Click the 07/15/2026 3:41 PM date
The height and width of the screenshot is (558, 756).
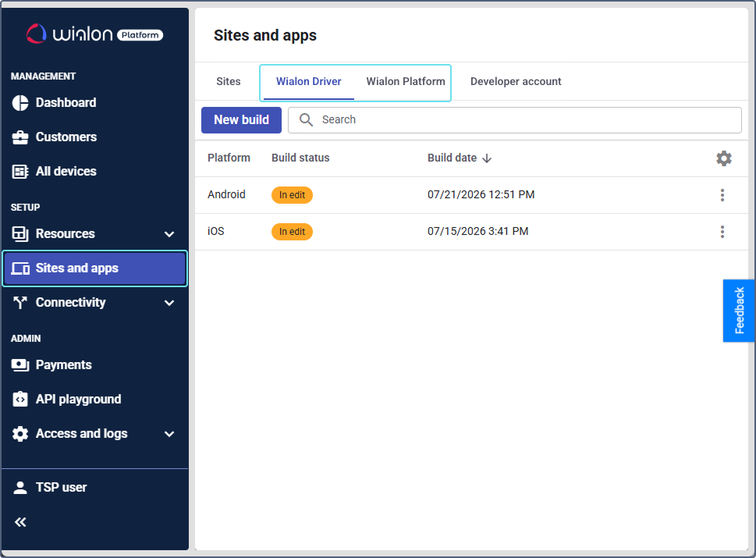click(477, 231)
